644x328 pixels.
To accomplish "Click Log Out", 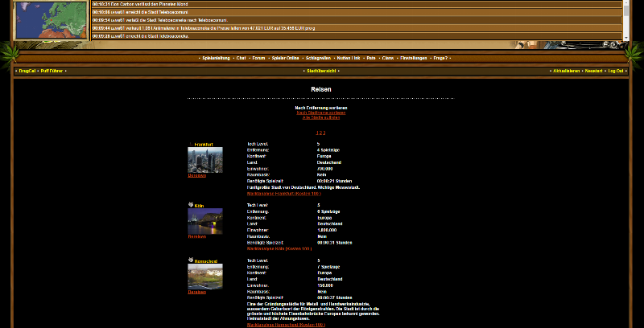I will [x=616, y=71].
